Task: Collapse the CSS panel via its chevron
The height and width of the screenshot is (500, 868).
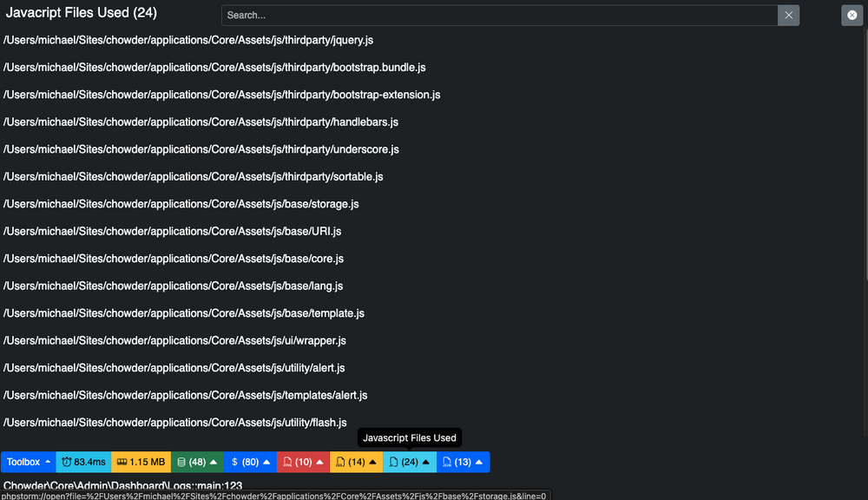Action: click(372, 462)
